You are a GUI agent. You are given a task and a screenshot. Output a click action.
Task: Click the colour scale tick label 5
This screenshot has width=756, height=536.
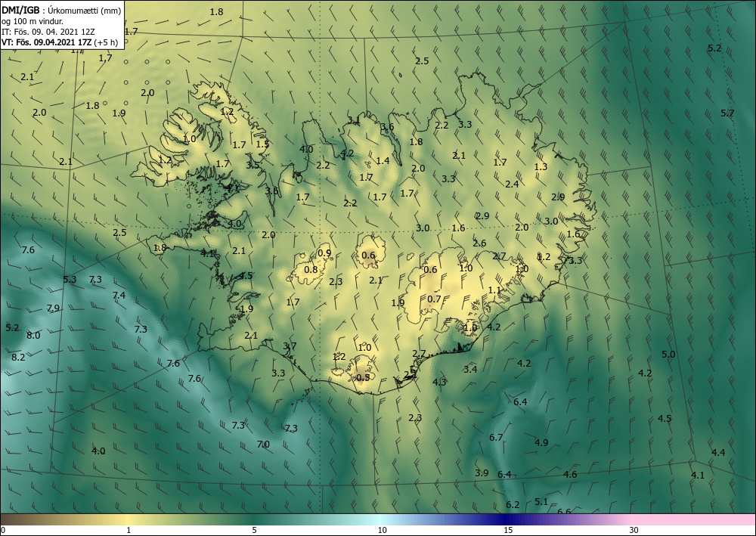point(254,531)
